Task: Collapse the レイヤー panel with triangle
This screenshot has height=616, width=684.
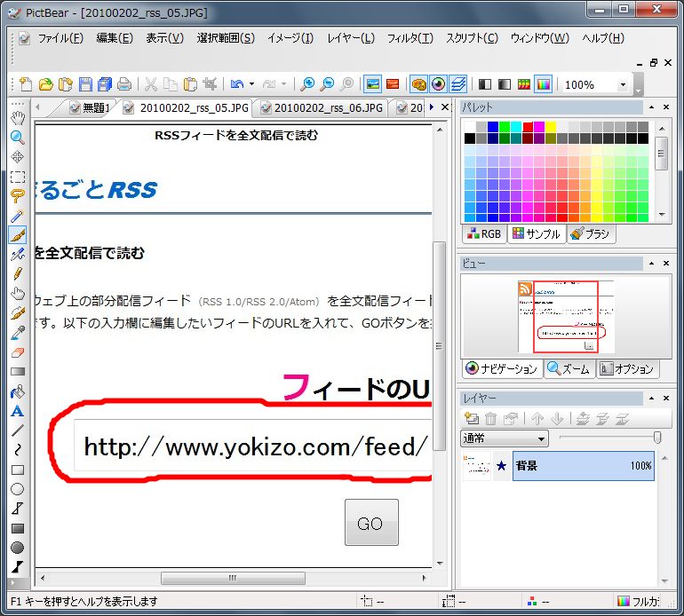Action: click(x=652, y=398)
